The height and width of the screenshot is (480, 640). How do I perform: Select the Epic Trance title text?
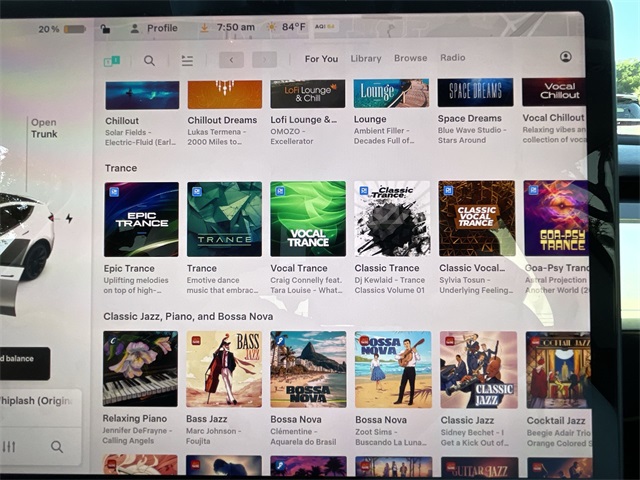click(x=129, y=269)
